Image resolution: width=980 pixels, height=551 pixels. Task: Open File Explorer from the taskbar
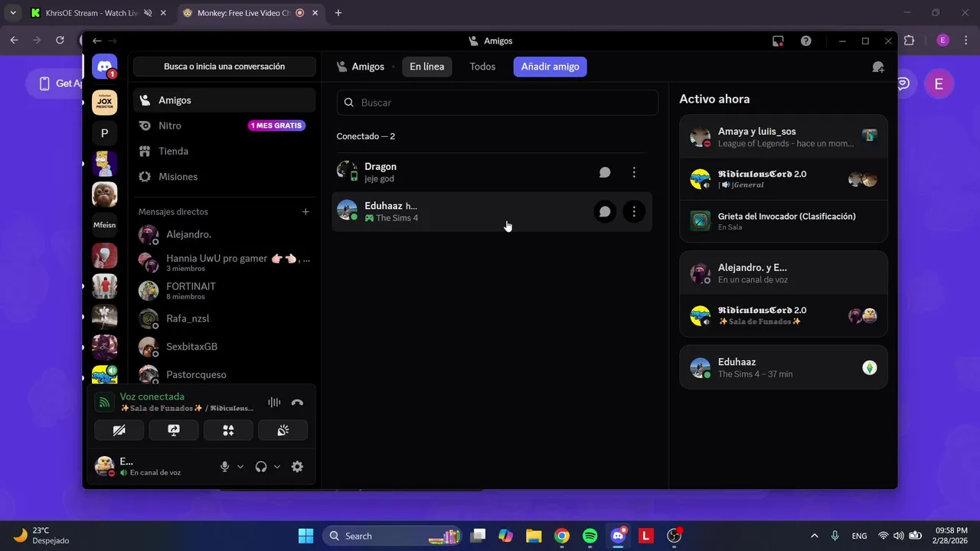pos(534,536)
